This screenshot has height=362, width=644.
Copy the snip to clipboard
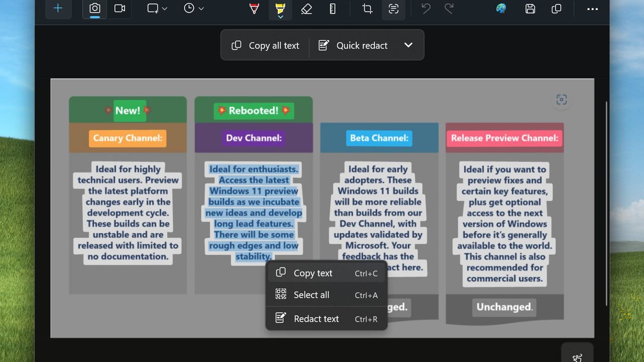coord(556,9)
